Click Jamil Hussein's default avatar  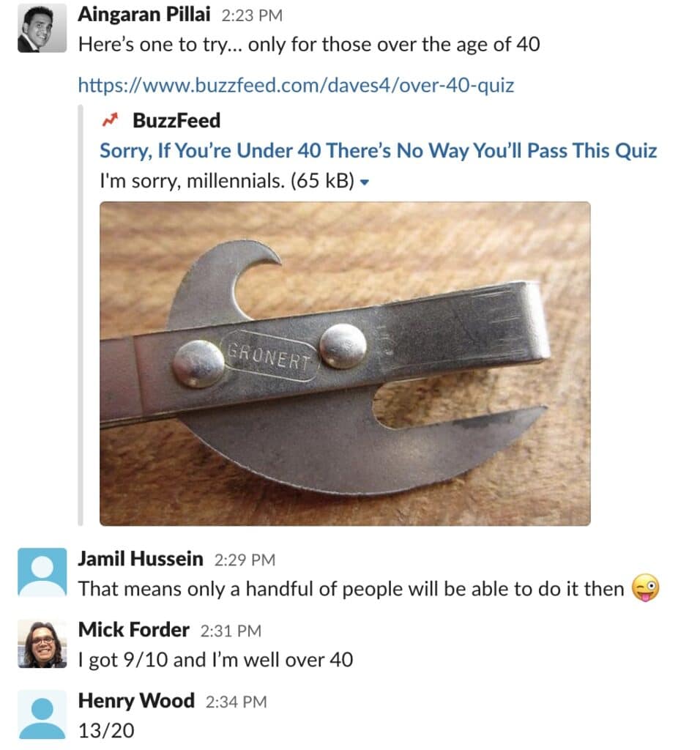pyautogui.click(x=42, y=572)
